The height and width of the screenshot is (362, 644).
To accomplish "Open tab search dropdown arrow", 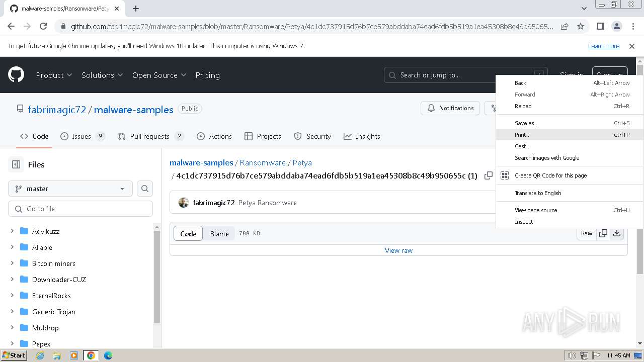I will 584,9.
